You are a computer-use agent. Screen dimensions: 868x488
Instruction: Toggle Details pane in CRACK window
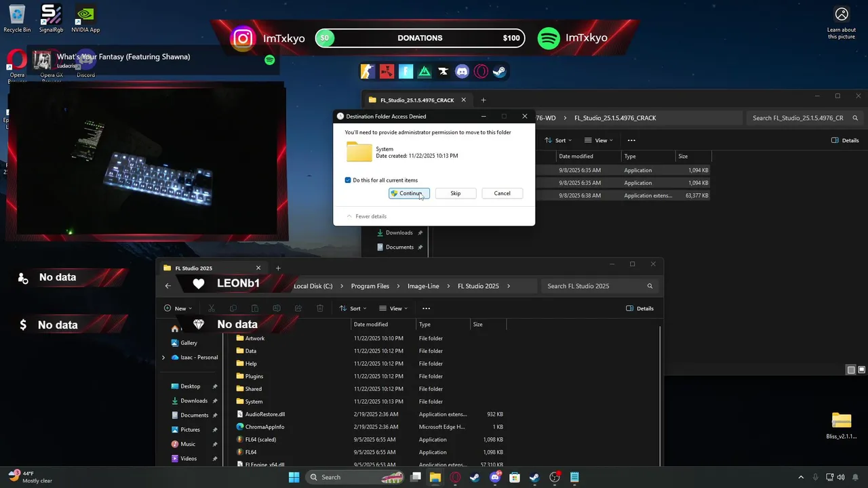(x=845, y=140)
